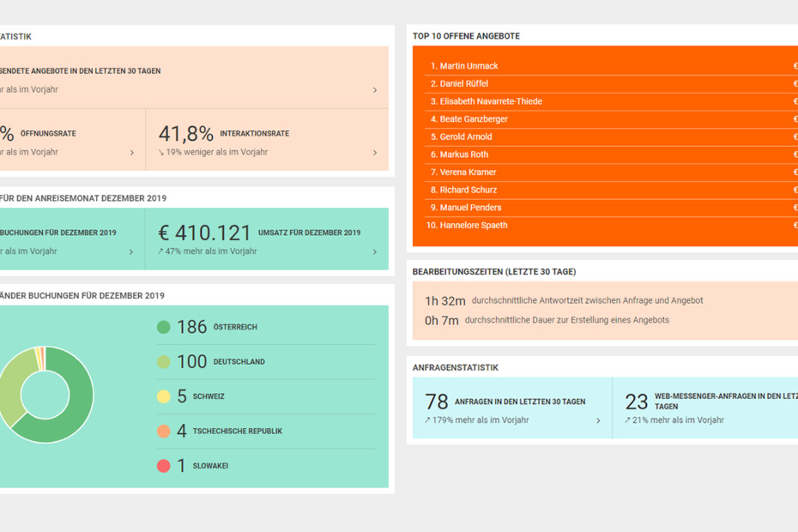Screen dimensions: 798x532
Task: Click the upward trend arrow beside 179% mehr
Action: 427,420
